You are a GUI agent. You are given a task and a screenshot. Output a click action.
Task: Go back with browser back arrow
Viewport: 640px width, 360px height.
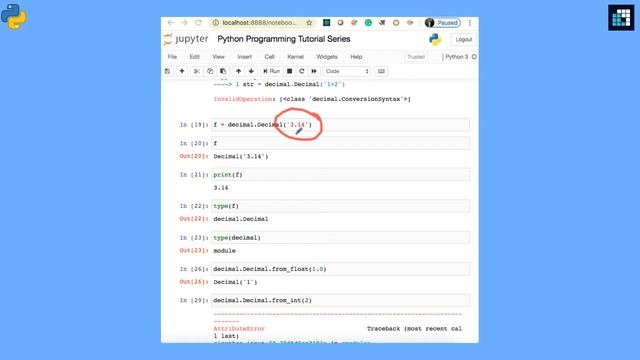[171, 23]
